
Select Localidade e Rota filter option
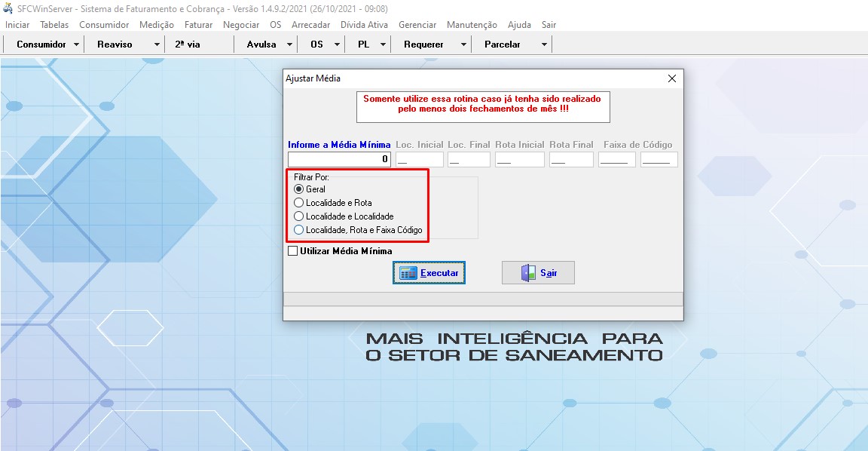pyautogui.click(x=299, y=203)
